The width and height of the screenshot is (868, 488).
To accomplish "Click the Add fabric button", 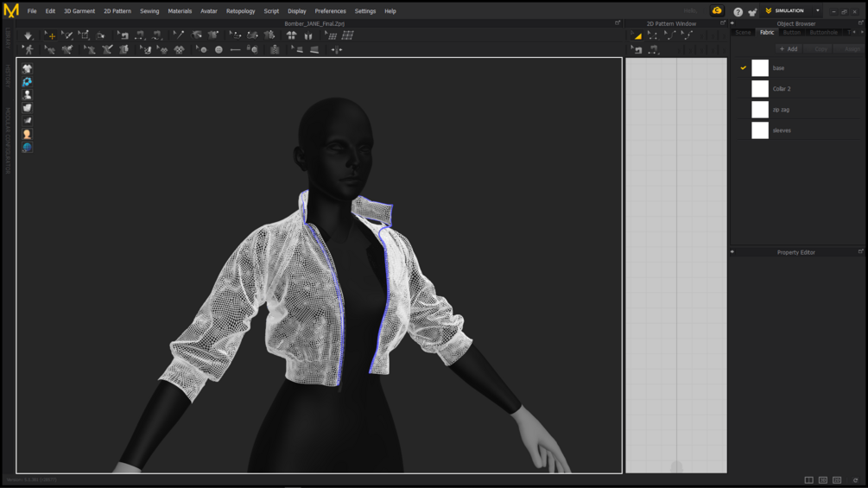I will point(789,49).
